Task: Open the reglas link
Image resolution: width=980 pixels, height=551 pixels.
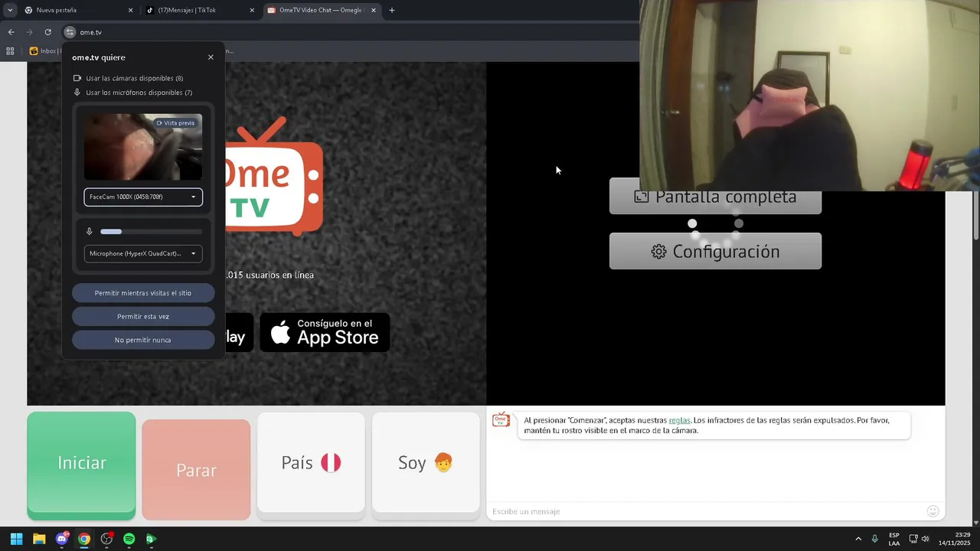Action: [x=679, y=420]
